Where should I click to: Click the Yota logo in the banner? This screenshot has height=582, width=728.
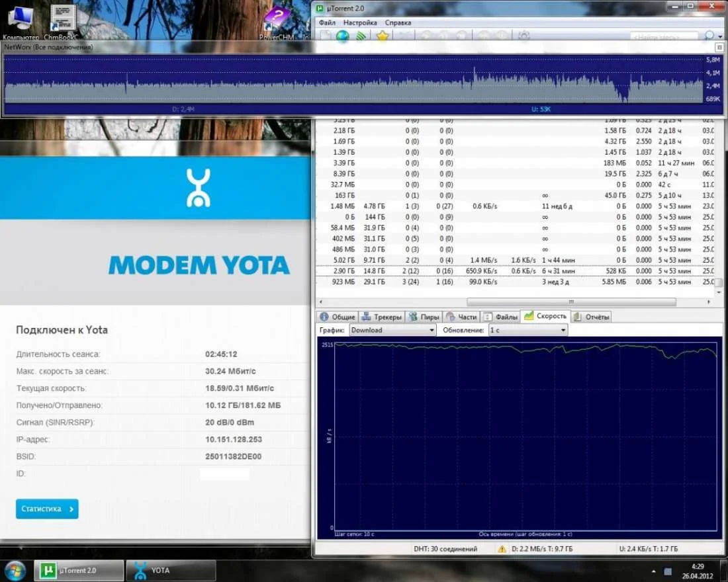(x=199, y=188)
